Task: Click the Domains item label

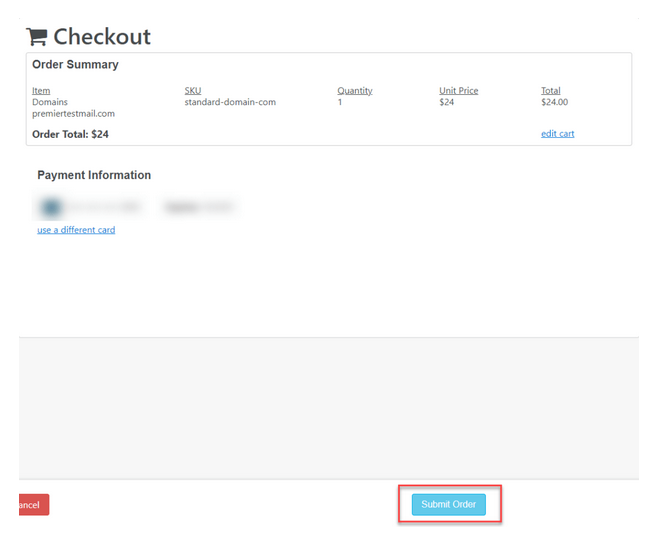Action: point(50,102)
